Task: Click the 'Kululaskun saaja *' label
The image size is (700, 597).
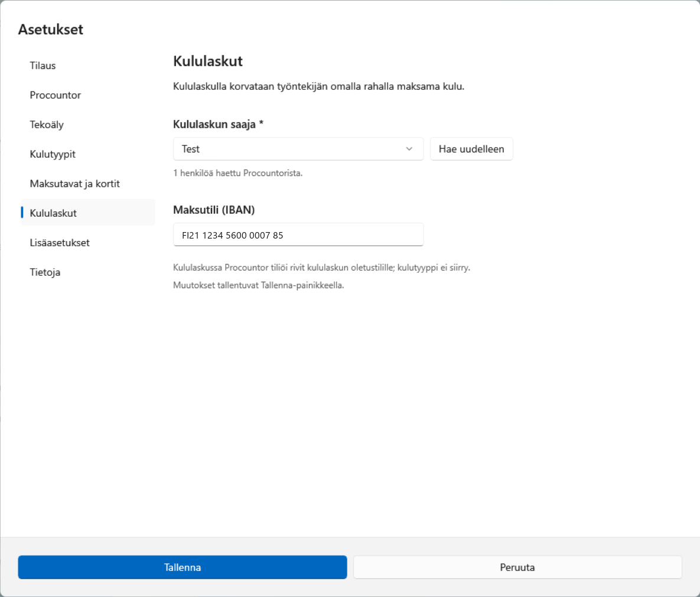Action: 219,124
